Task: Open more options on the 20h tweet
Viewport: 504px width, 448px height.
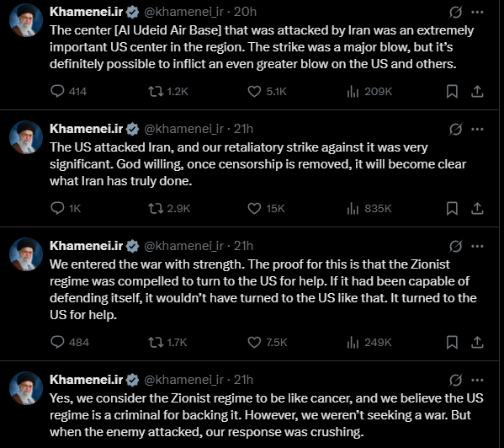Action: [x=477, y=13]
